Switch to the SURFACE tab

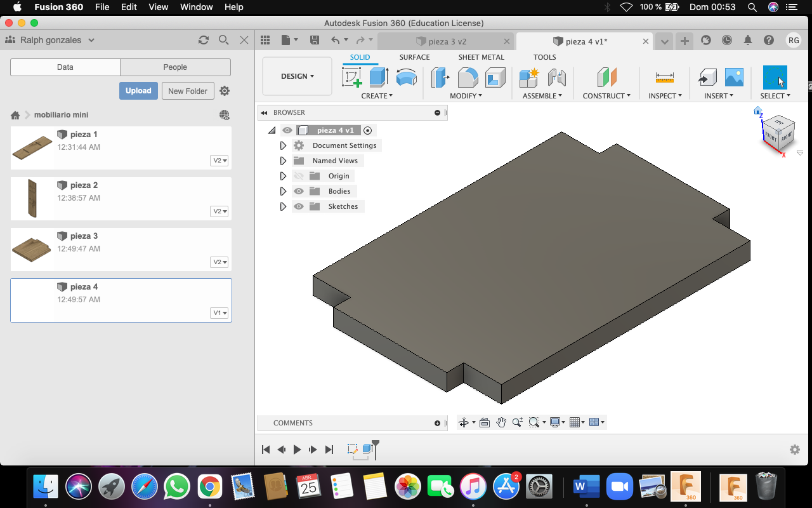pos(414,57)
